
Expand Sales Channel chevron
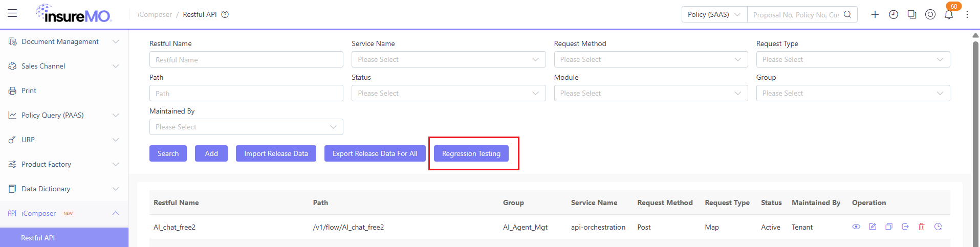[x=116, y=66]
